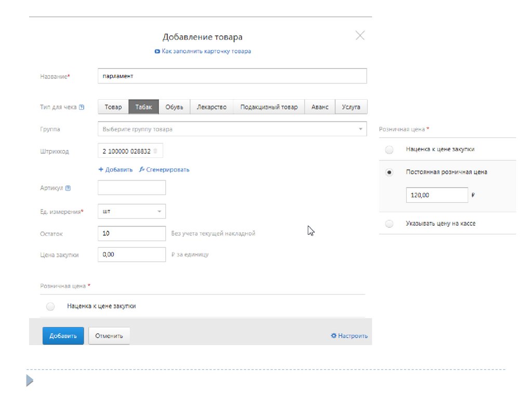The image size is (532, 399).
Task: Click the video icon for Как заполнить карточку
Action: click(157, 51)
